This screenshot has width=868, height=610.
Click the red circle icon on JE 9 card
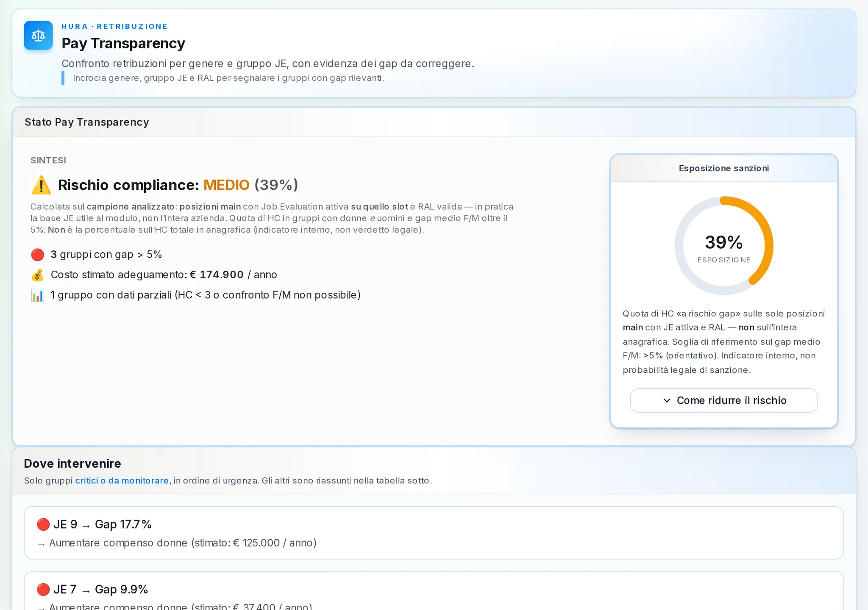click(43, 524)
